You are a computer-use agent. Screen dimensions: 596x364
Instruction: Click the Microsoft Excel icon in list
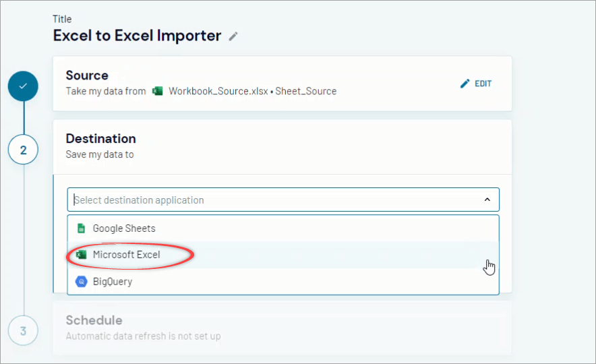click(x=81, y=255)
